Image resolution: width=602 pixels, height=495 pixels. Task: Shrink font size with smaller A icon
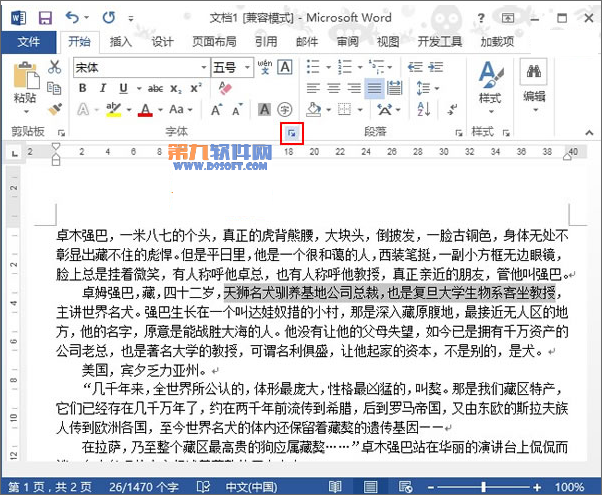coord(238,110)
